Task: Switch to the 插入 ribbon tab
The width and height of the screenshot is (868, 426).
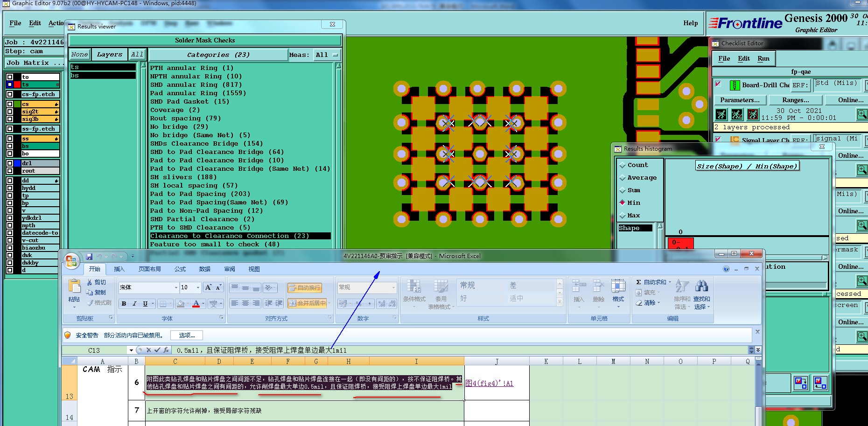Action: 119,269
